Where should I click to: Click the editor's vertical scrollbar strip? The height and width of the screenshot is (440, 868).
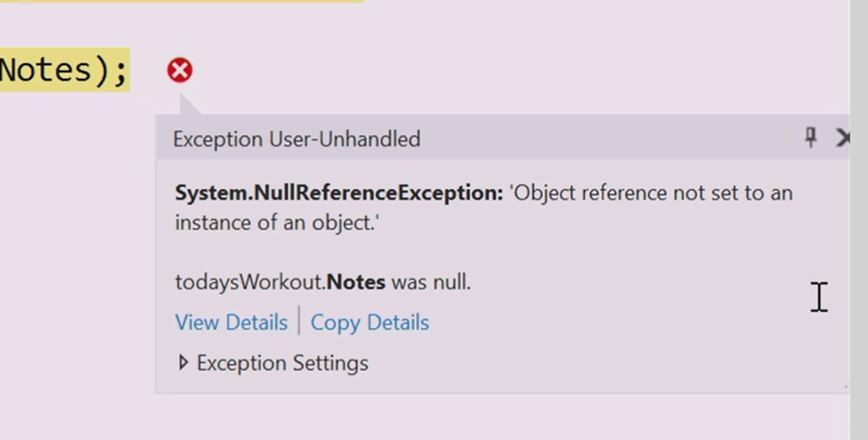point(859,220)
